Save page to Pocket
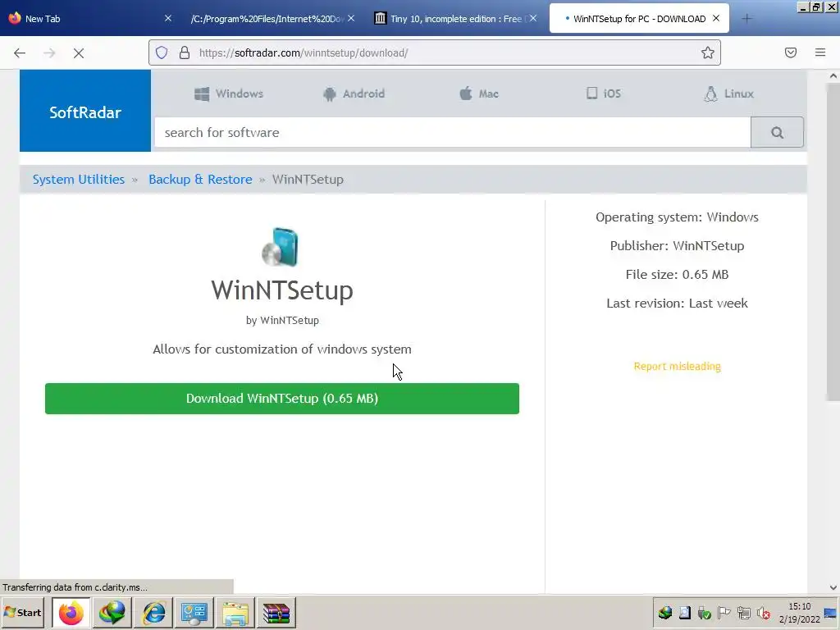 pos(791,52)
